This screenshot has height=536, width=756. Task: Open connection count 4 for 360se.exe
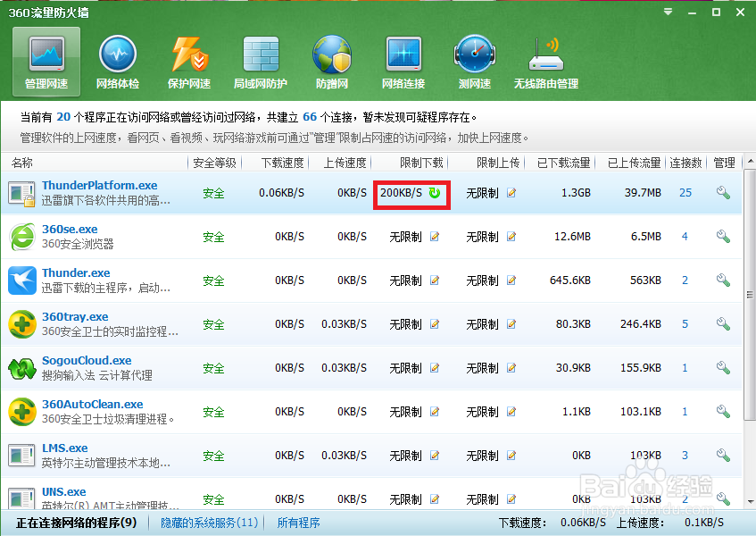coord(685,237)
